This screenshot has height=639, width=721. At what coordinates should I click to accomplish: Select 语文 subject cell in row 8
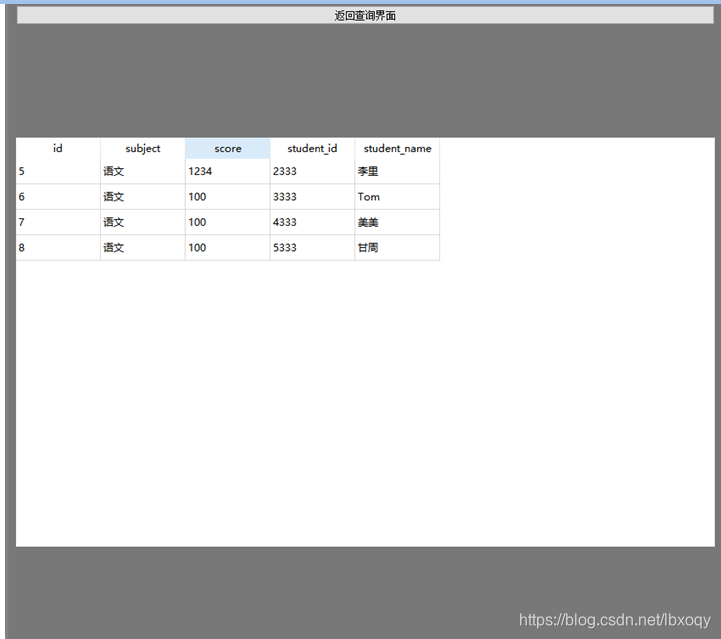(143, 248)
